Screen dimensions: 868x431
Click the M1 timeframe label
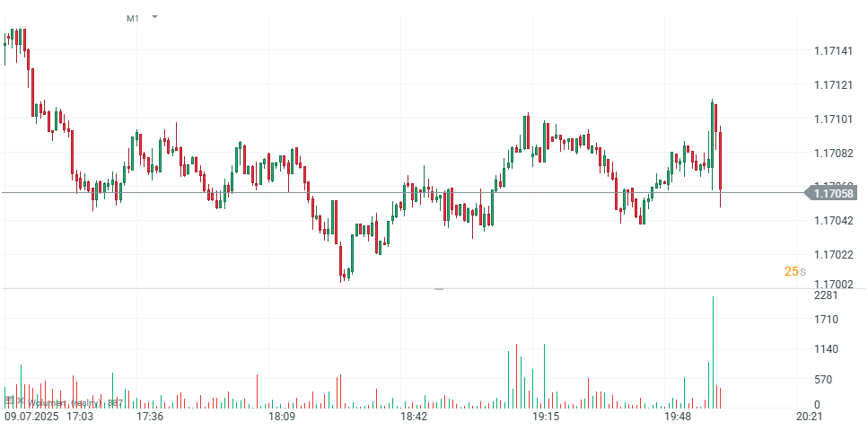(x=133, y=18)
